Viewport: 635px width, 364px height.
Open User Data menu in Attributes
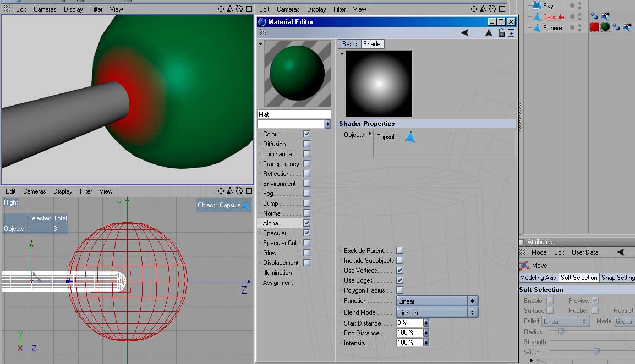coord(585,252)
